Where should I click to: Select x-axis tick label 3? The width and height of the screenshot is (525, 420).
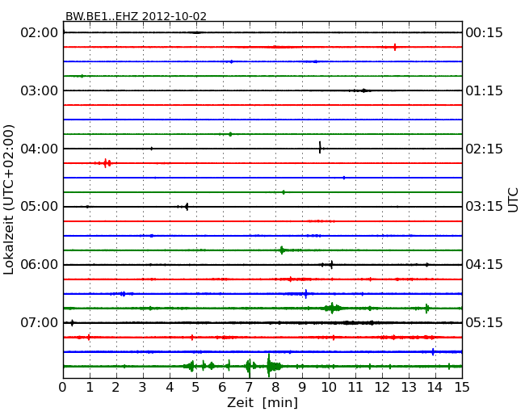(143, 388)
